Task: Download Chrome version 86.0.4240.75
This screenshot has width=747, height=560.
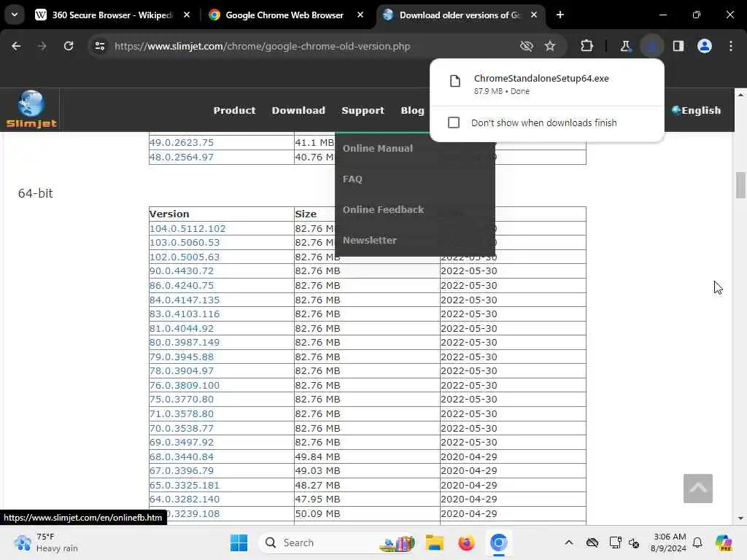Action: (182, 285)
